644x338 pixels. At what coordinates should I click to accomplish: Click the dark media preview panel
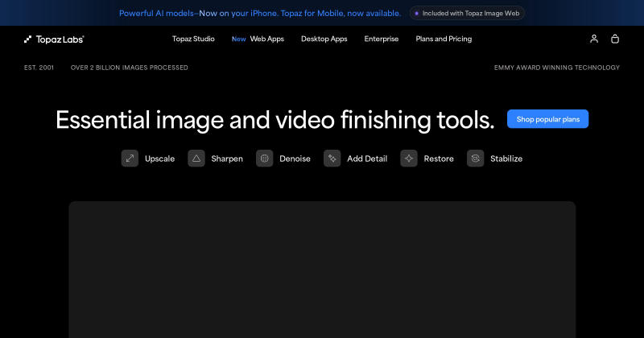click(x=322, y=270)
